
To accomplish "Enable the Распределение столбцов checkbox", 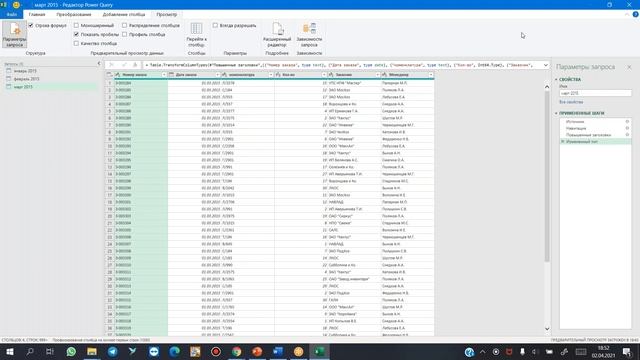I will (124, 25).
